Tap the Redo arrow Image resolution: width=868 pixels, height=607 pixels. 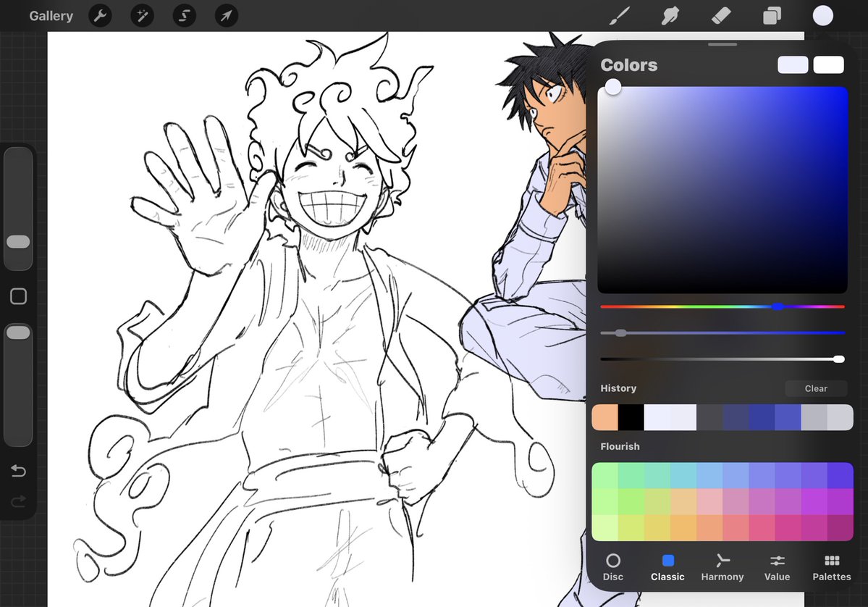tap(18, 502)
